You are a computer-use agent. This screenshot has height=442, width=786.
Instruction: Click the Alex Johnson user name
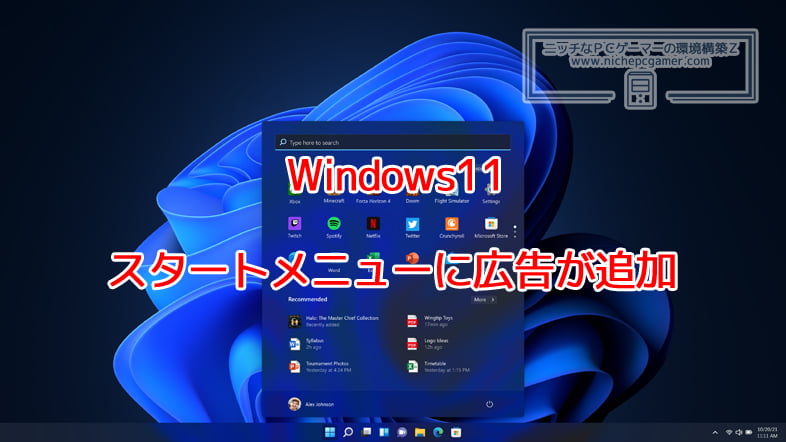click(x=319, y=404)
